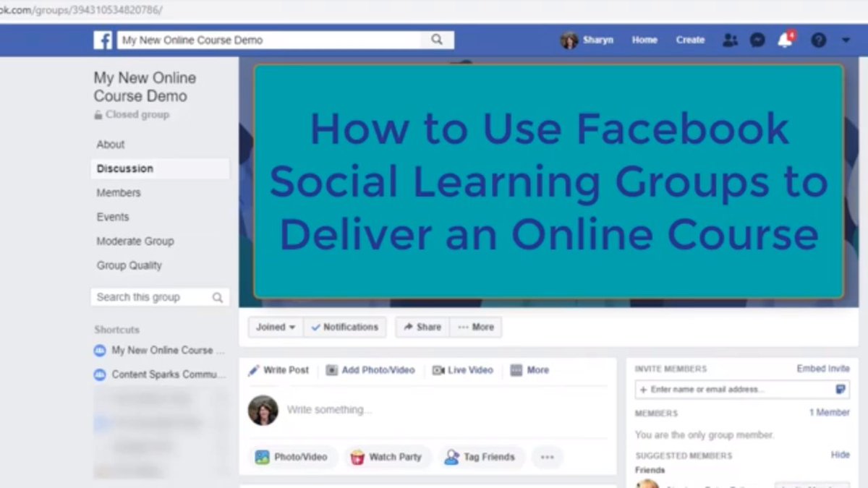This screenshot has width=868, height=488.
Task: Select Add Photo/Video in the composer
Action: click(x=370, y=370)
